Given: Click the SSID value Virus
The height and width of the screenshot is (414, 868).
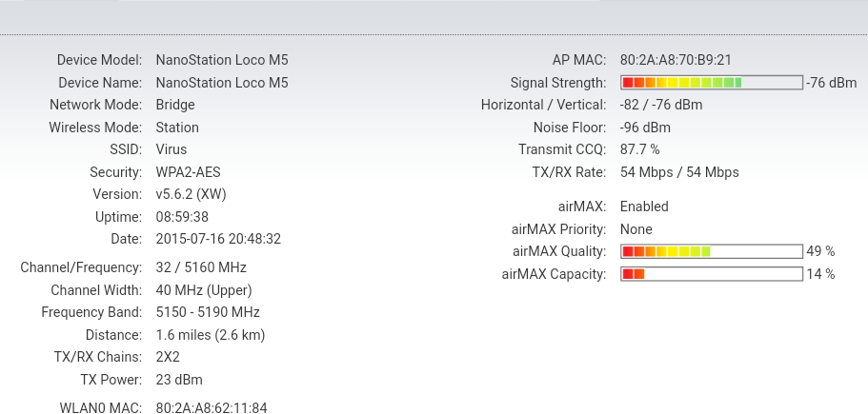Looking at the screenshot, I should (172, 149).
